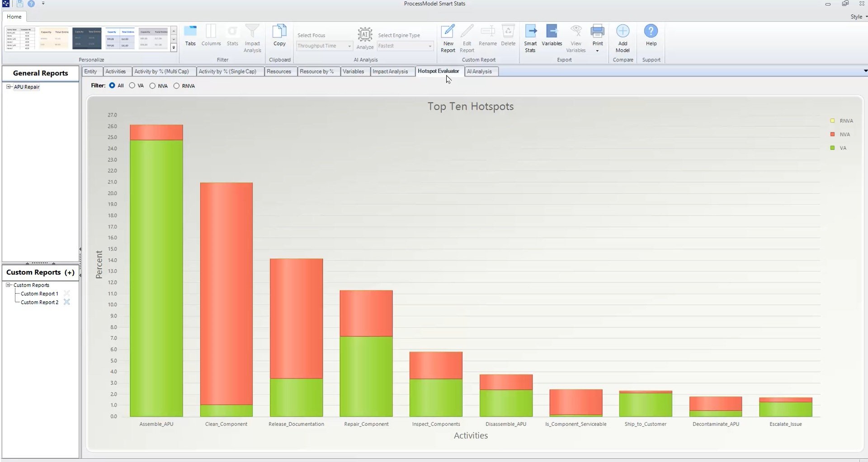The height and width of the screenshot is (462, 868).
Task: Export Variables
Action: [552, 35]
